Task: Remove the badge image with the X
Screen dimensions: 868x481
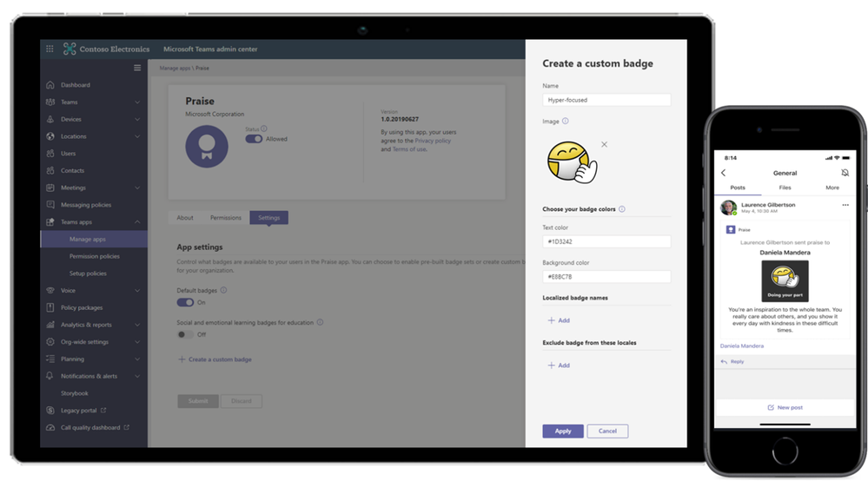Action: [604, 144]
